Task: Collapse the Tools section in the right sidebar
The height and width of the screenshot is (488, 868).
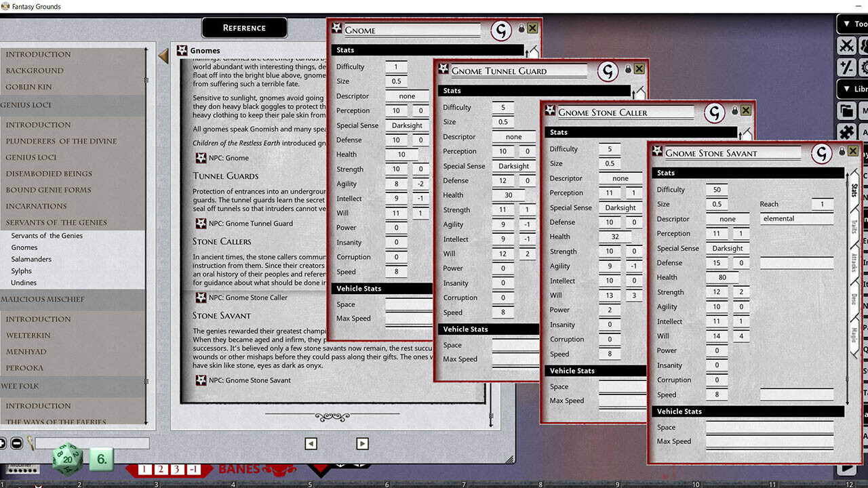Action: tap(846, 23)
